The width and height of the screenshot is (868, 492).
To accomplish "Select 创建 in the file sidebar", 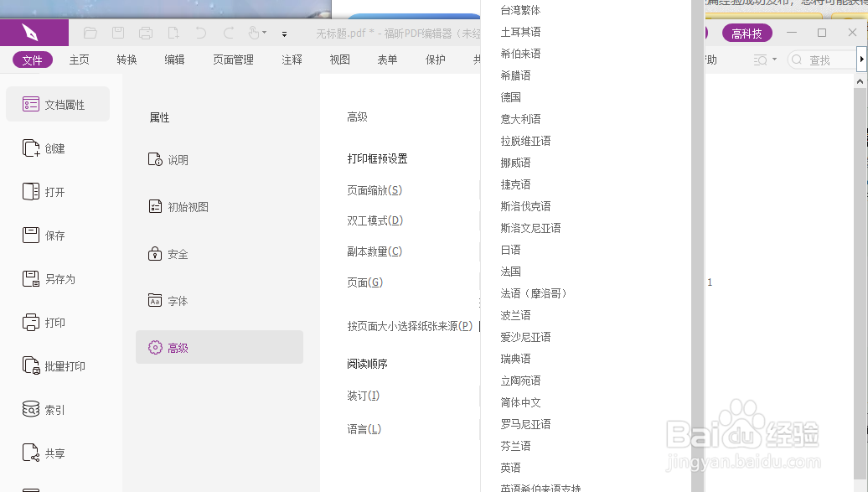I will [x=44, y=148].
